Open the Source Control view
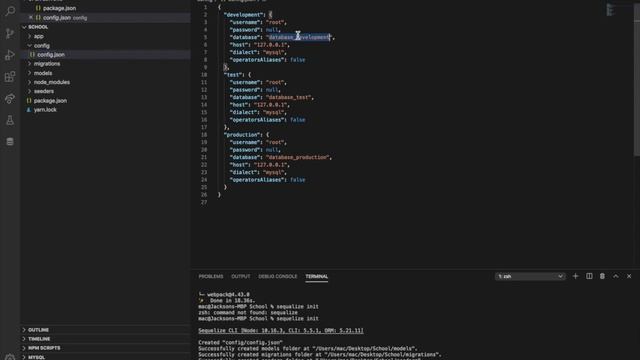 point(10,33)
